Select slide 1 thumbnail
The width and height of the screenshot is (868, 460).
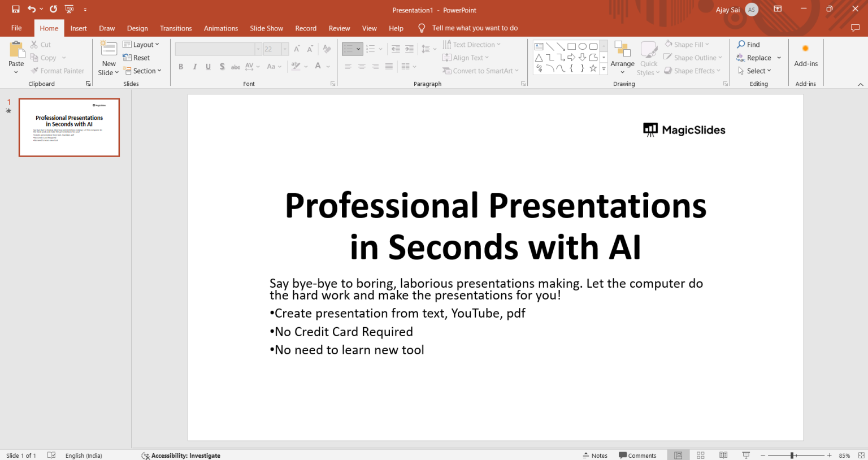(69, 128)
